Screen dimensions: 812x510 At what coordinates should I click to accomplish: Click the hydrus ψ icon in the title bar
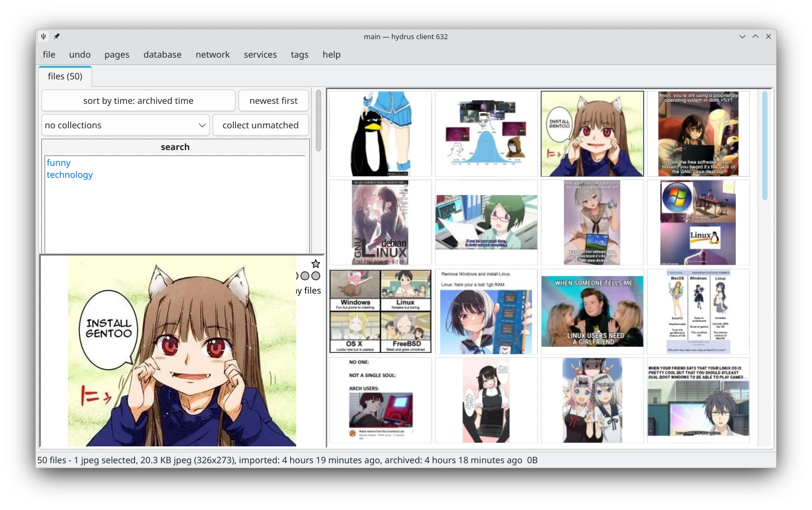43,36
